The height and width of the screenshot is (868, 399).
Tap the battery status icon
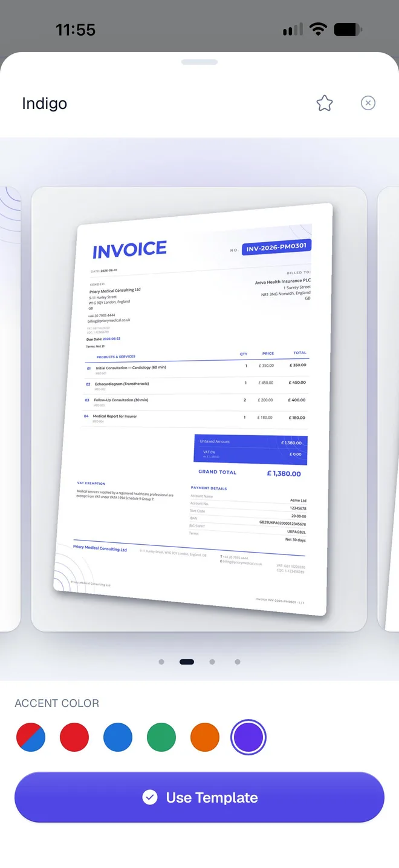(348, 29)
